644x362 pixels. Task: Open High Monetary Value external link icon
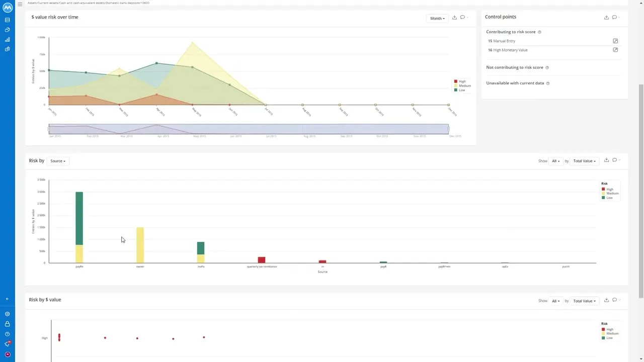pyautogui.click(x=615, y=50)
